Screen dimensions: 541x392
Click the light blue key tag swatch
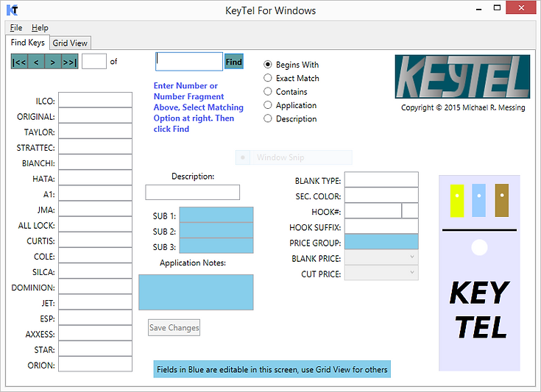pos(479,201)
